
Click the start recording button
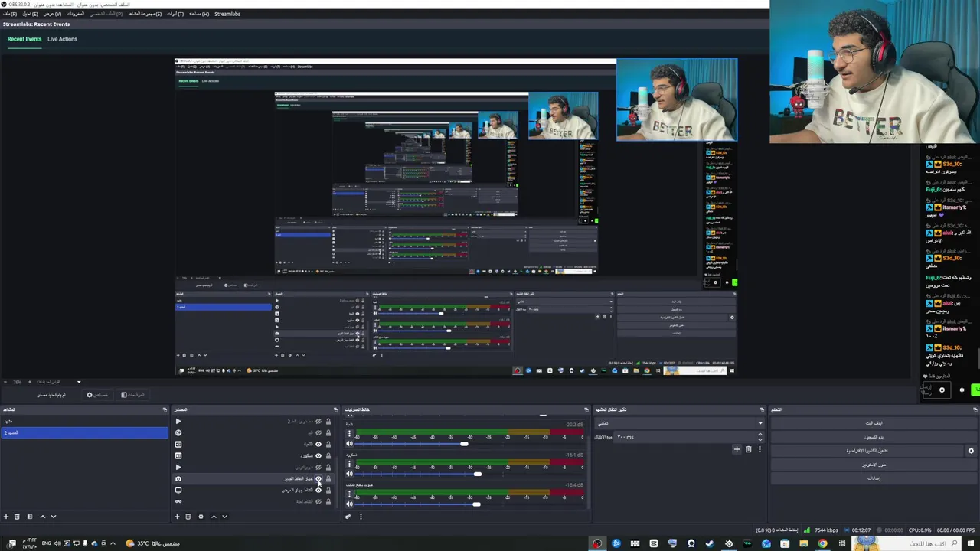click(874, 437)
